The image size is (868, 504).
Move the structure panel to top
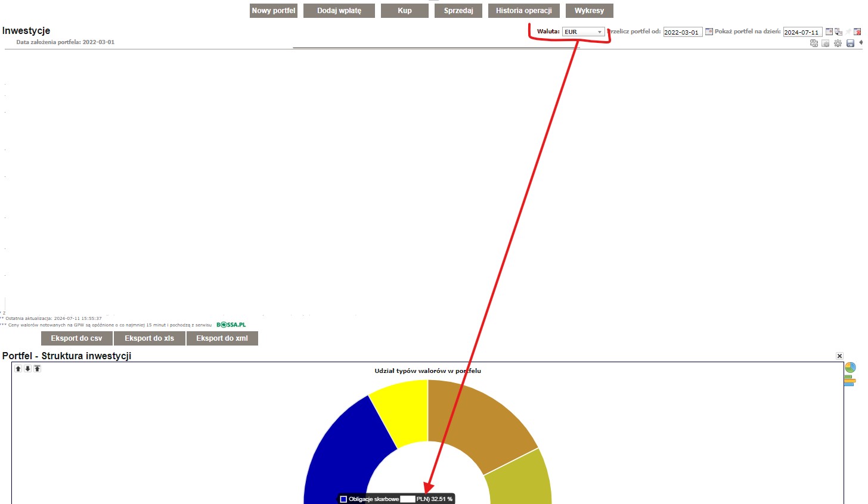(x=37, y=369)
